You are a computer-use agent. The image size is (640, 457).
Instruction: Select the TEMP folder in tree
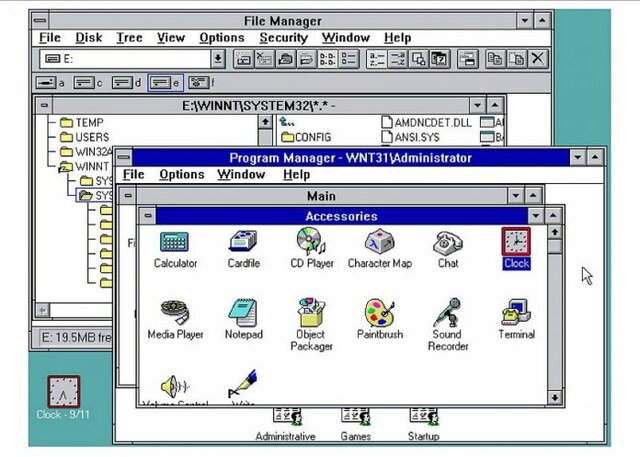pyautogui.click(x=82, y=122)
